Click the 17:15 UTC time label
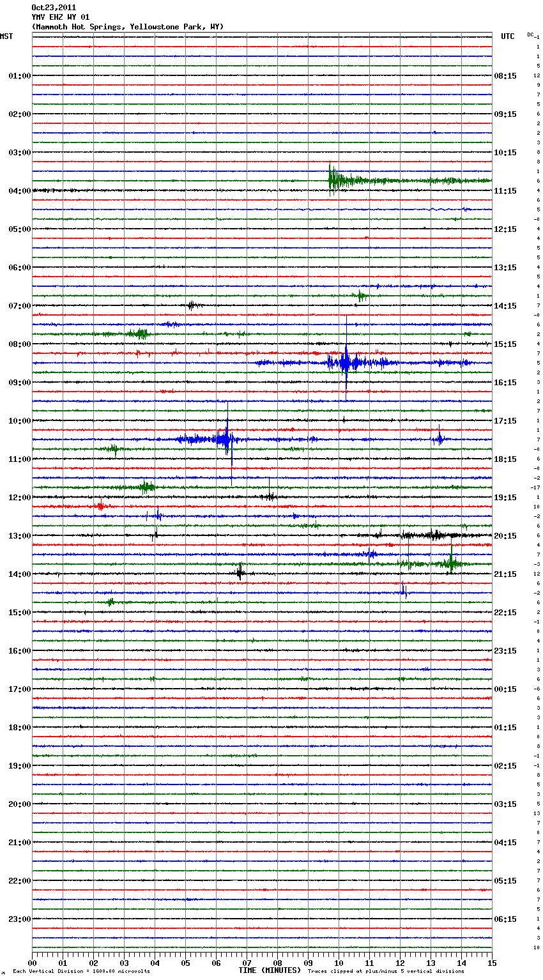543x980 pixels. tap(505, 420)
